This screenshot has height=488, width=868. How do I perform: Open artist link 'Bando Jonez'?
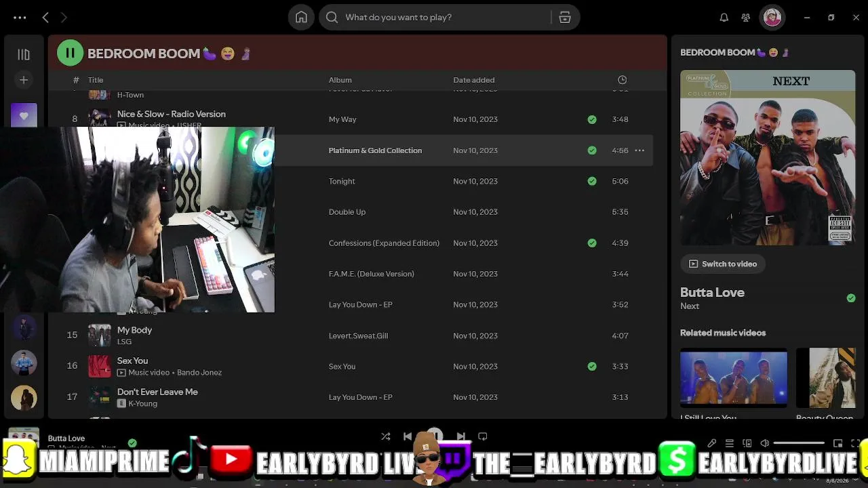point(200,373)
